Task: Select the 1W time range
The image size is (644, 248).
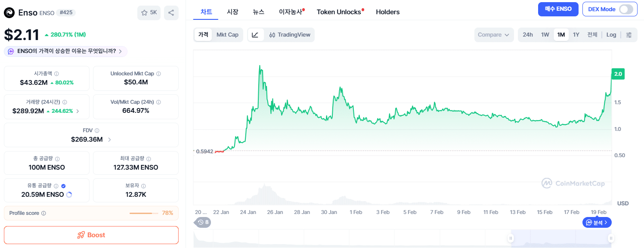Action: coord(545,35)
